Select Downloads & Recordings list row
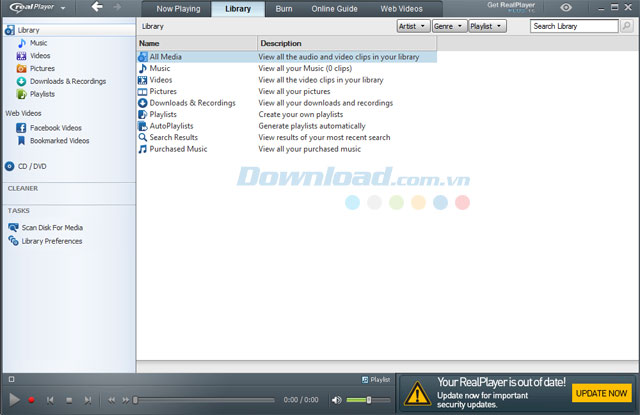Image resolution: width=640 pixels, height=415 pixels. (287, 103)
